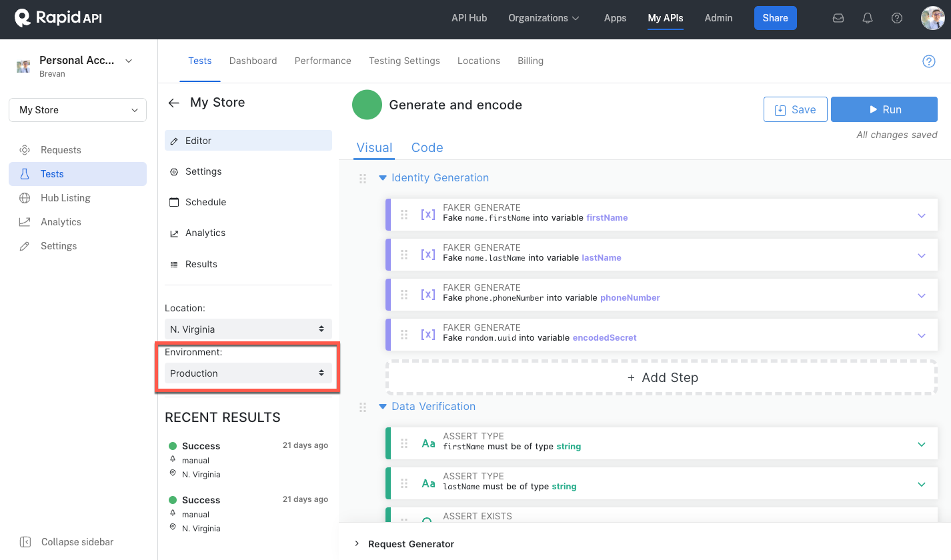Expand the firstName faker generate step
Image resolution: width=951 pixels, height=560 pixels.
[922, 215]
